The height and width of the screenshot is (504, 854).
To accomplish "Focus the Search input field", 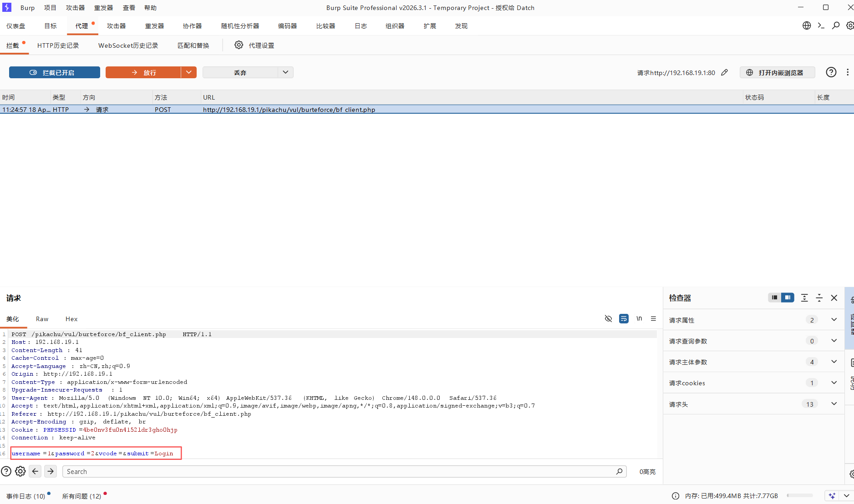I will click(x=345, y=471).
